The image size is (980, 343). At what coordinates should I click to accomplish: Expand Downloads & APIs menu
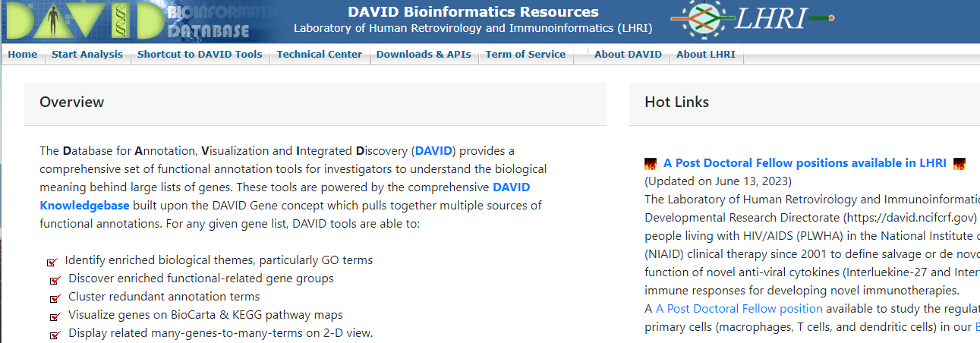click(424, 54)
